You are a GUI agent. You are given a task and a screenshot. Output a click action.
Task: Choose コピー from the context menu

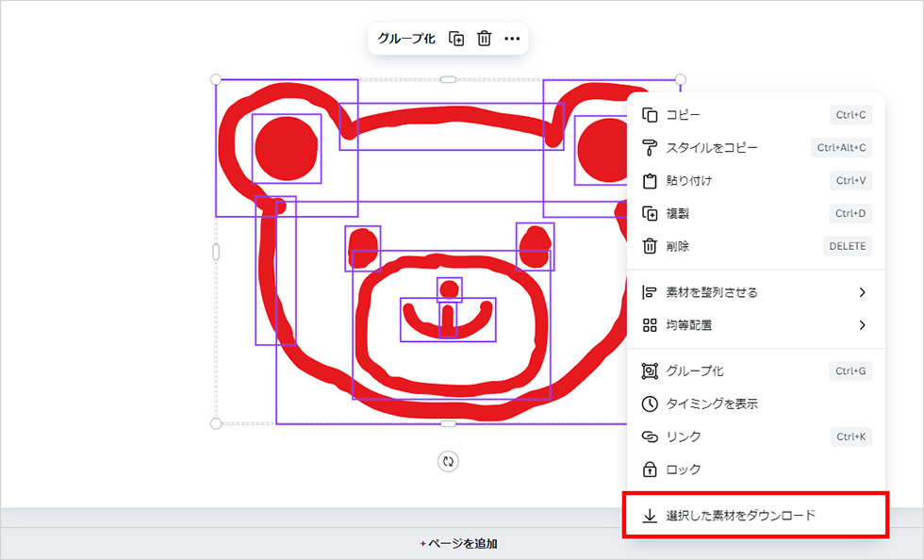coord(756,115)
